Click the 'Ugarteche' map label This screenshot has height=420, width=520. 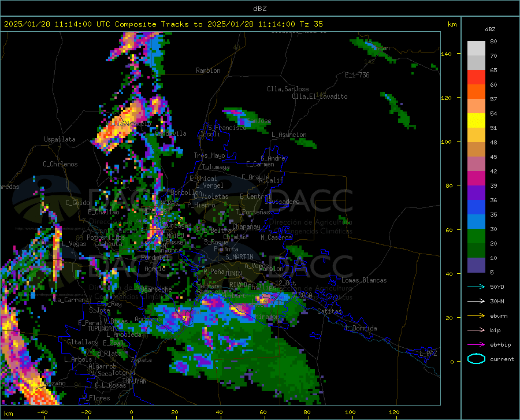(x=156, y=289)
